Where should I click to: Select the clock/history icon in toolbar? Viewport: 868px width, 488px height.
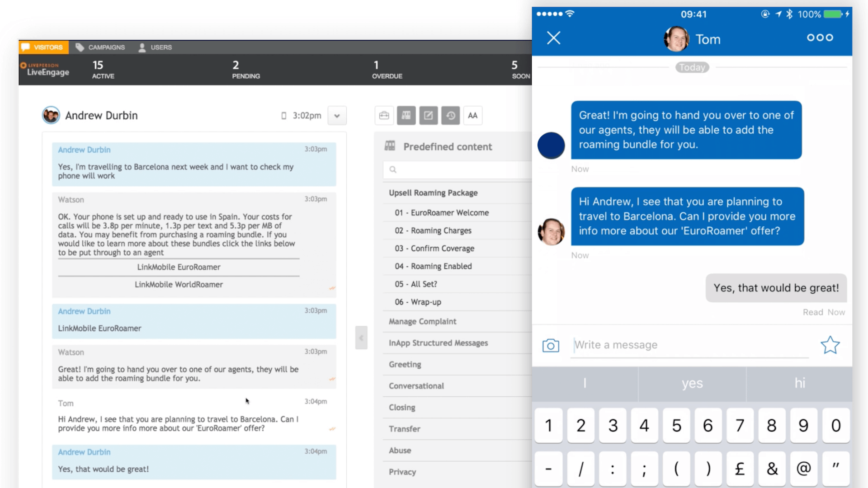450,115
